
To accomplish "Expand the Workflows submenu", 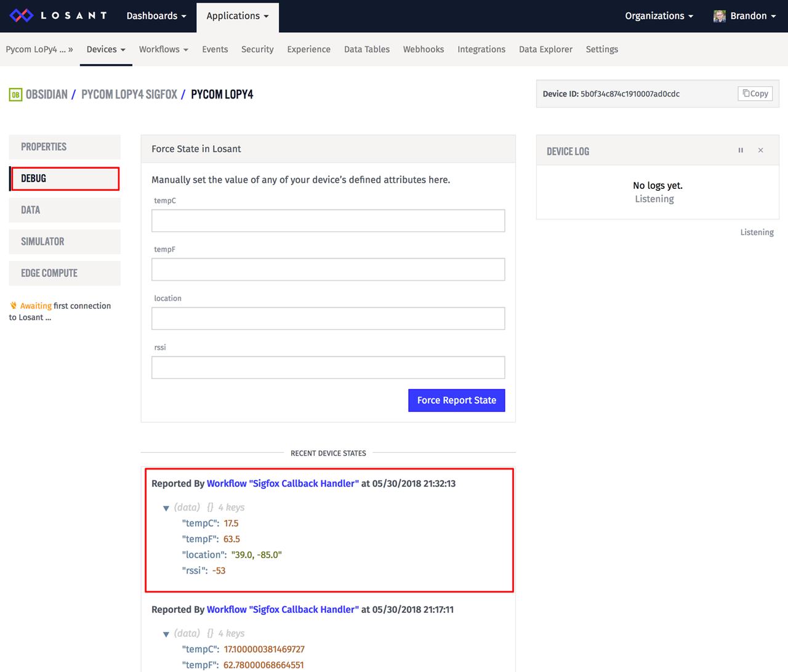I will pos(164,49).
